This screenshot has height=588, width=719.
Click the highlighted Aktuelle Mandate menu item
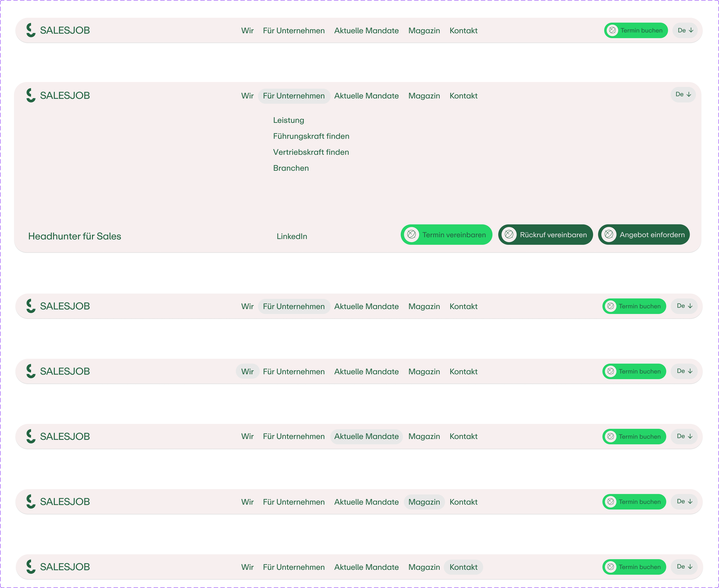pyautogui.click(x=366, y=437)
